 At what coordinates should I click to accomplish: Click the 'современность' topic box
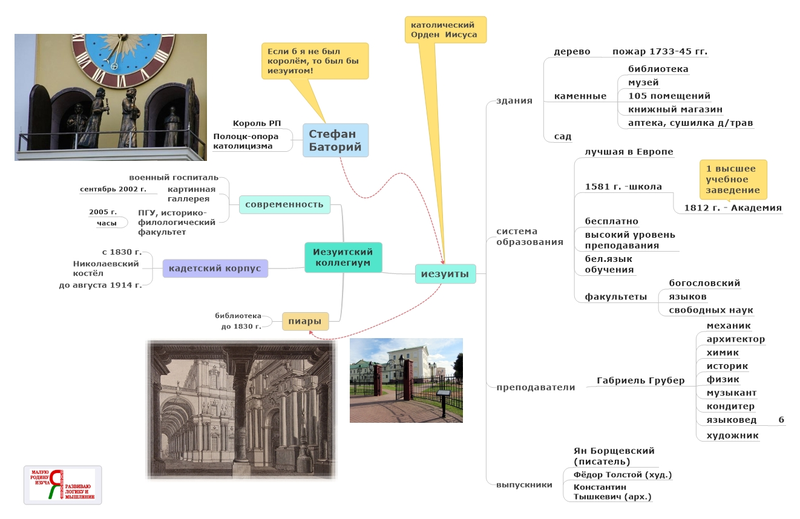(x=284, y=205)
